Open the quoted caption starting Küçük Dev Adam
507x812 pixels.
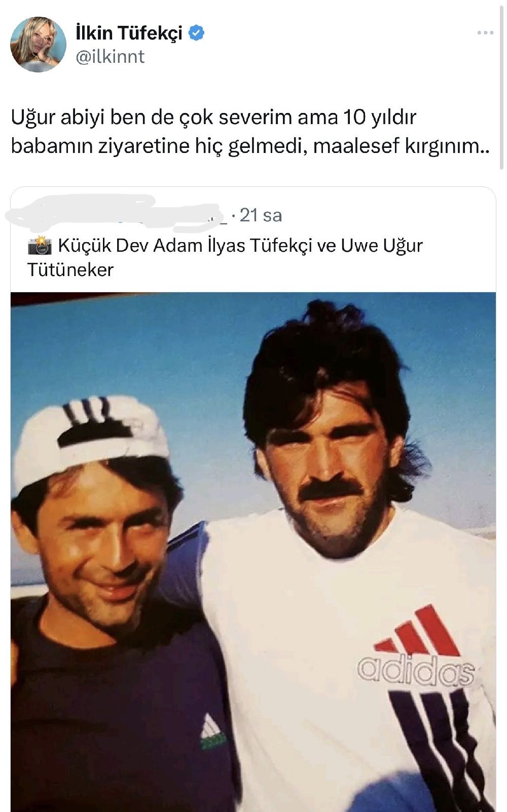click(225, 257)
